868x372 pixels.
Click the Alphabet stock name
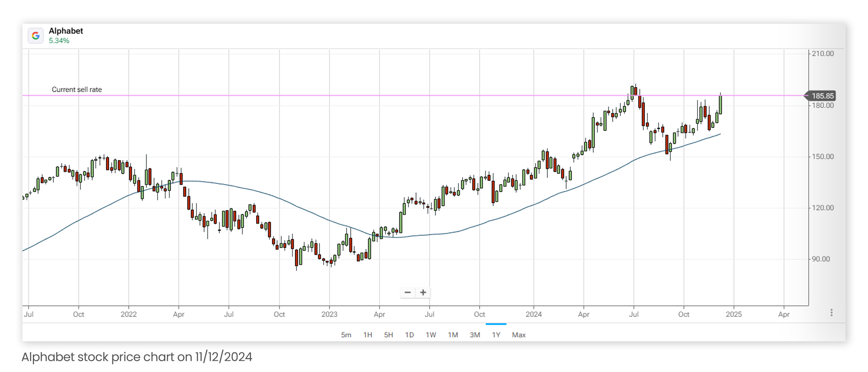[66, 31]
